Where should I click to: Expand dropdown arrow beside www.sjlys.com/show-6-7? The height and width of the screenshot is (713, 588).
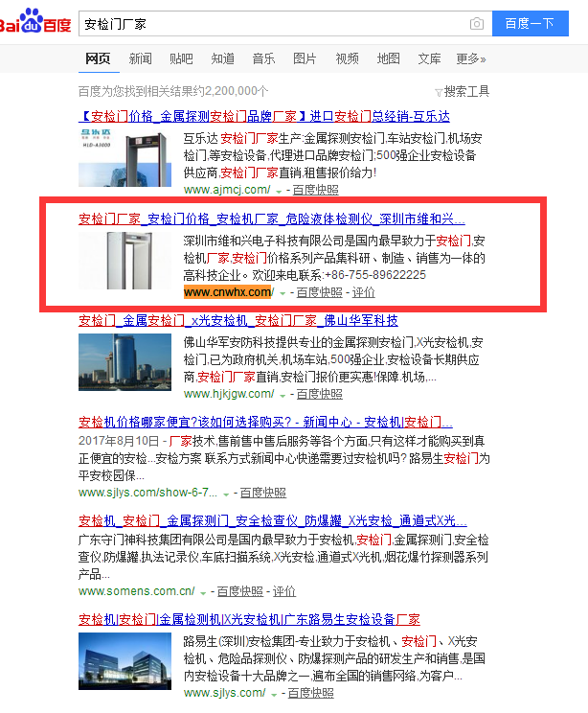tap(226, 494)
